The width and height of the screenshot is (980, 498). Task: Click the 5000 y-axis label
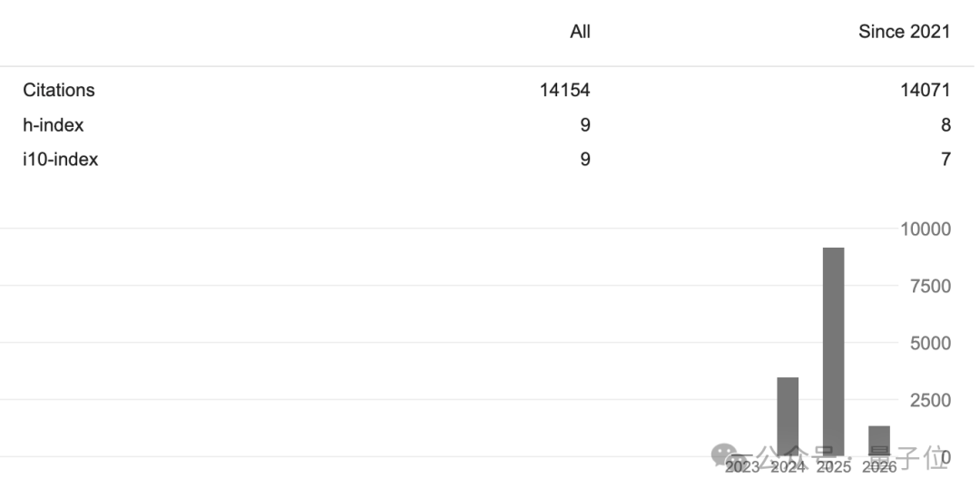[929, 344]
